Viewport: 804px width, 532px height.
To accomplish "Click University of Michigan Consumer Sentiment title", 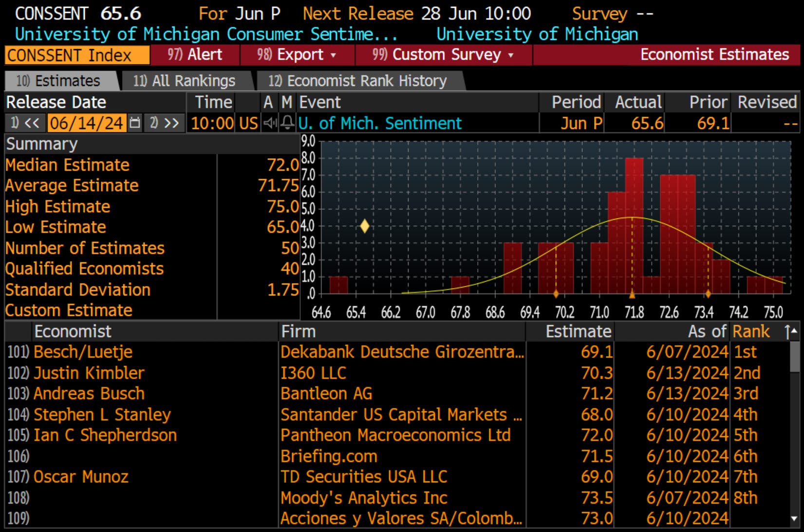I will [206, 34].
